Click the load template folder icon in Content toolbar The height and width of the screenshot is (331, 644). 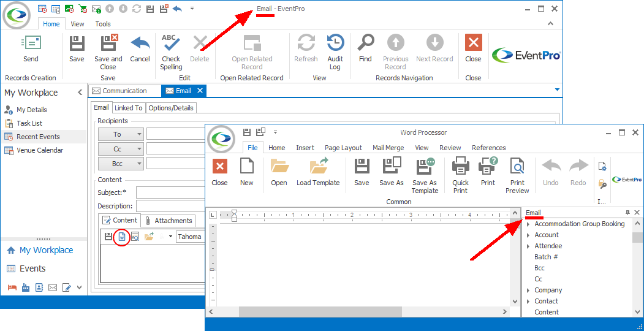(x=149, y=237)
